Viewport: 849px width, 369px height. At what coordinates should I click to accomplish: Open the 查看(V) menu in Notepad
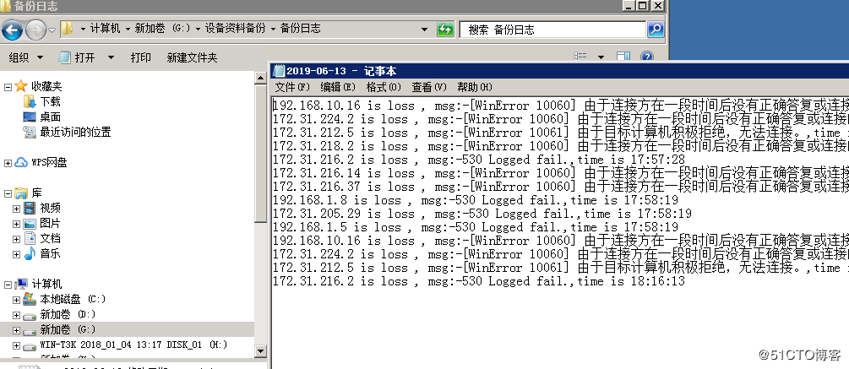click(x=429, y=87)
